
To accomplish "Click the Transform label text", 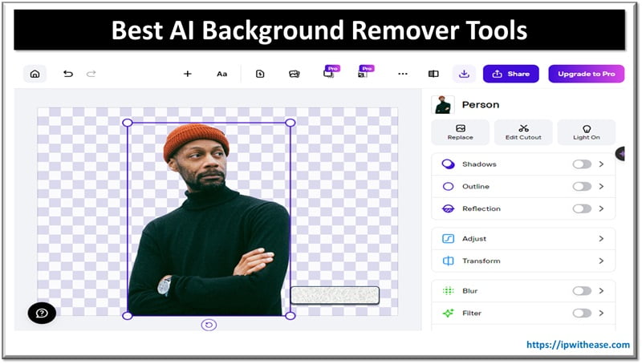I will click(481, 261).
